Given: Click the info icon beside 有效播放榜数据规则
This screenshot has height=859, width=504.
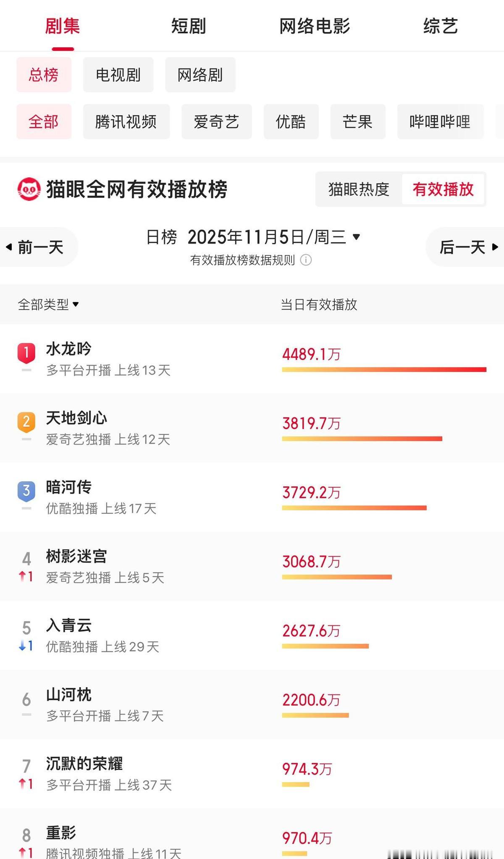Looking at the screenshot, I should pyautogui.click(x=306, y=260).
